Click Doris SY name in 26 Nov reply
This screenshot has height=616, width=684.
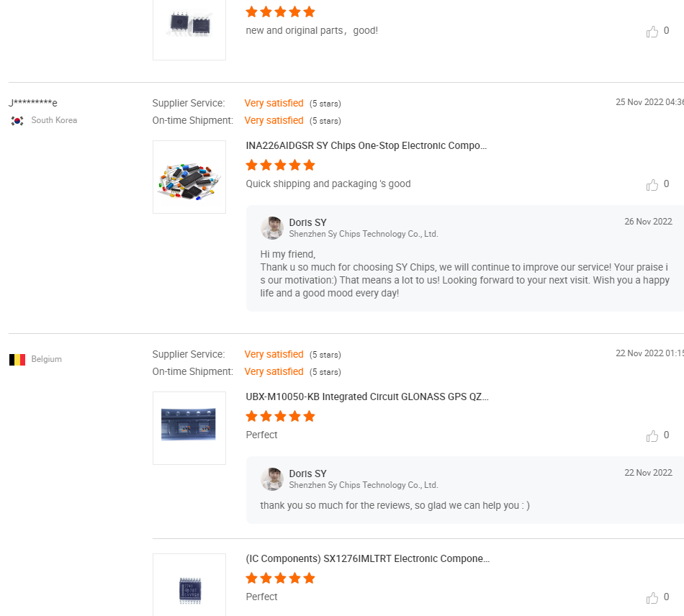[307, 222]
